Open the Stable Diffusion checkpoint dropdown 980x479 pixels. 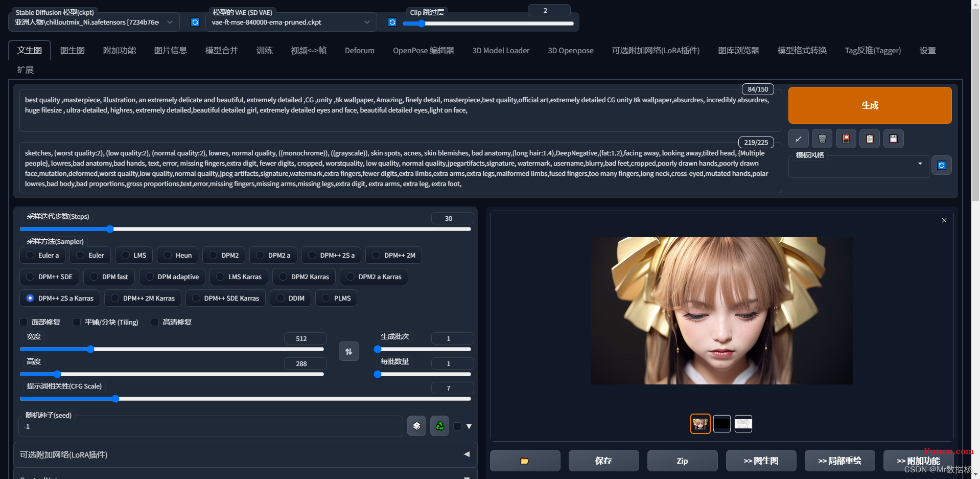tap(94, 22)
